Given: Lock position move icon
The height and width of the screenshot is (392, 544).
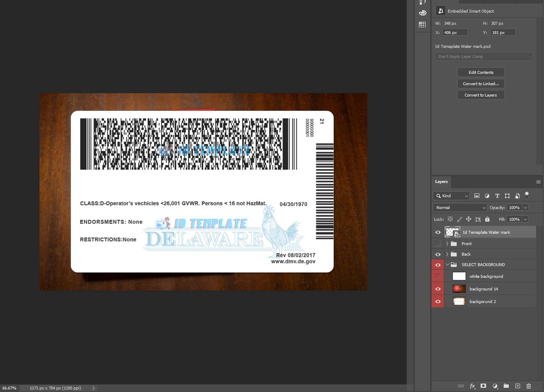Looking at the screenshot, I should point(468,219).
